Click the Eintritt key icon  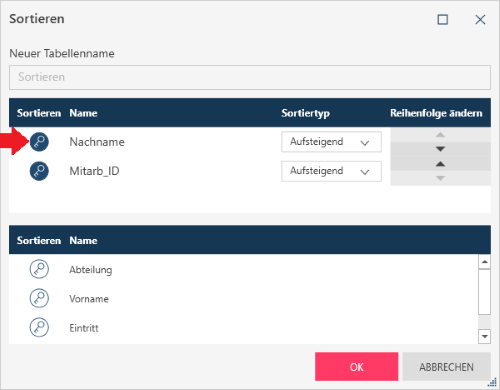tap(39, 327)
